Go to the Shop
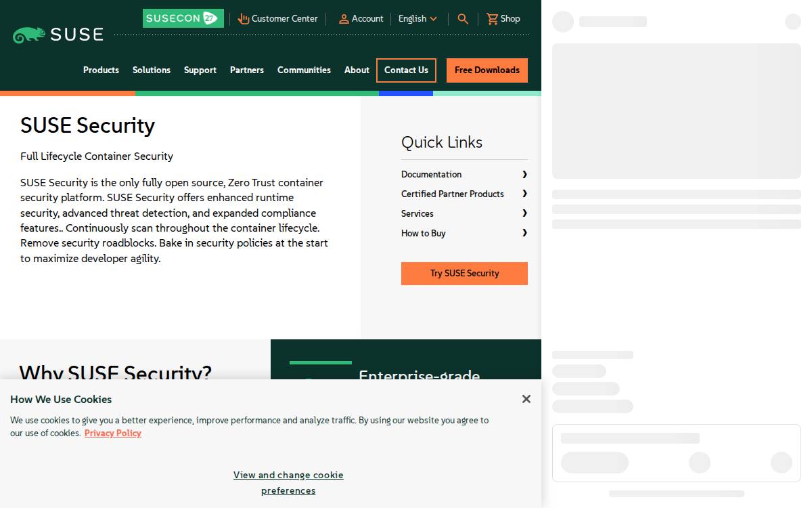The image size is (812, 508). (503, 19)
